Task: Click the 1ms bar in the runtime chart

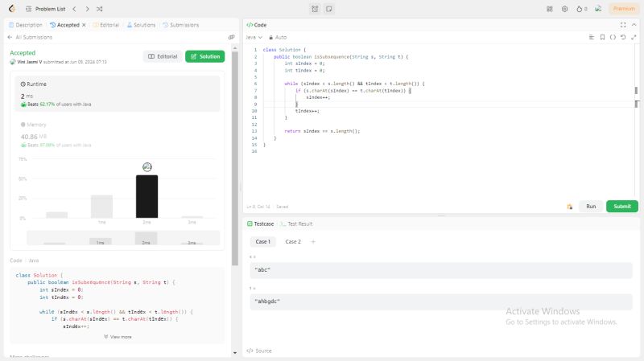Action: [x=101, y=207]
